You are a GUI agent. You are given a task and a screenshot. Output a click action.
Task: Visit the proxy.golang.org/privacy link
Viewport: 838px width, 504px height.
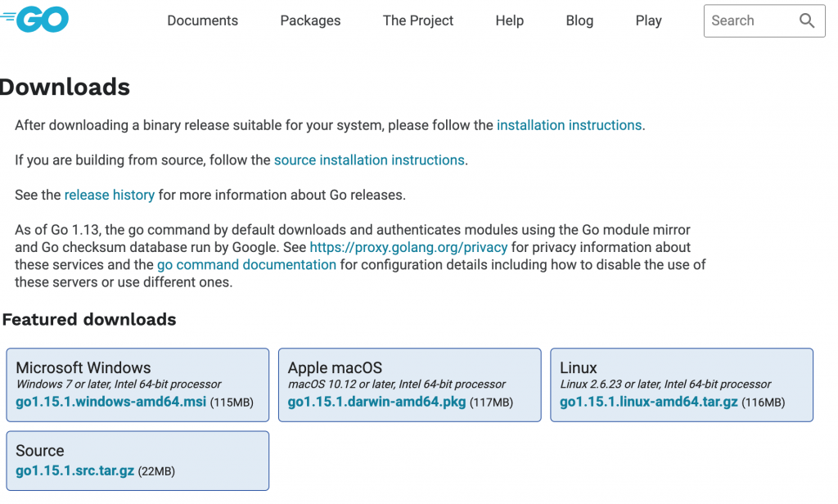(408, 247)
